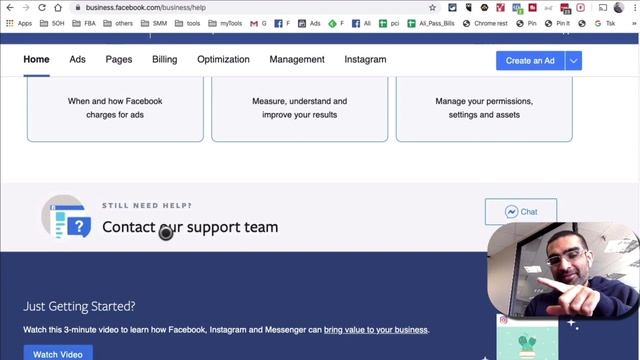Image resolution: width=640 pixels, height=360 pixels.
Task: Open the 'When and how Facebook charges' card
Action: tap(115, 109)
